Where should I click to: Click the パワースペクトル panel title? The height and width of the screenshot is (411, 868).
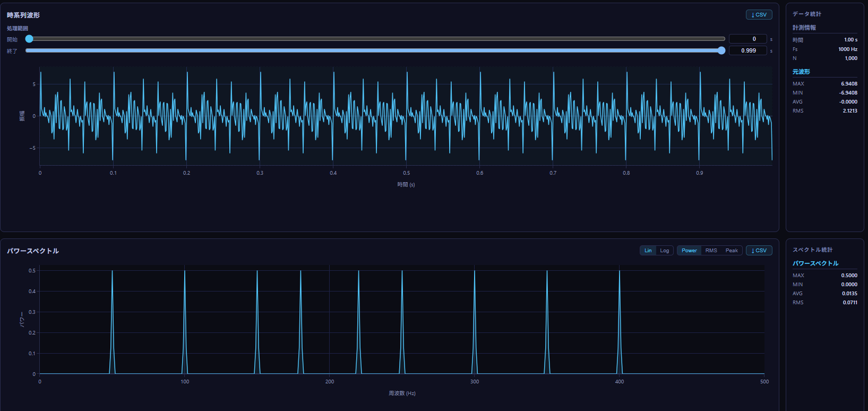33,251
